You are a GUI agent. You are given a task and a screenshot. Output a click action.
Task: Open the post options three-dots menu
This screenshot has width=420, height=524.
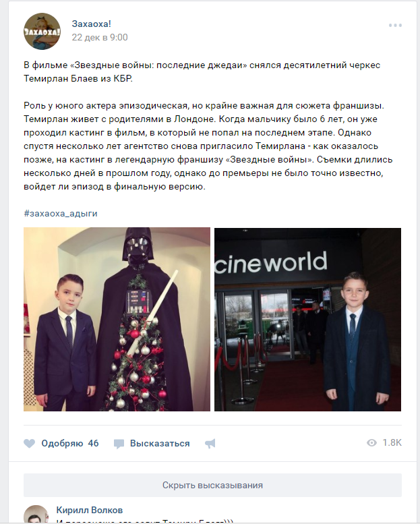pos(395,26)
